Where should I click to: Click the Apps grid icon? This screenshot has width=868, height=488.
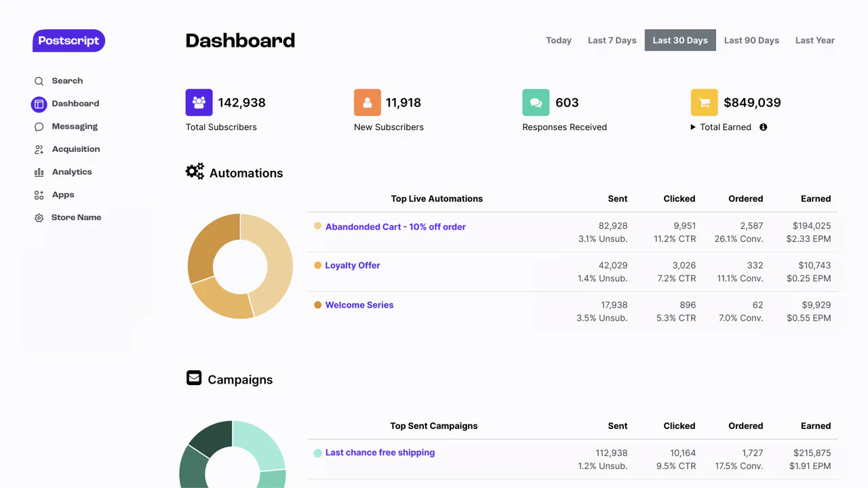tap(39, 195)
